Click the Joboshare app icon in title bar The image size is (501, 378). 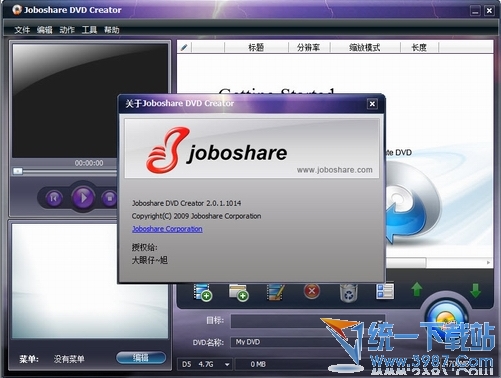pyautogui.click(x=17, y=10)
